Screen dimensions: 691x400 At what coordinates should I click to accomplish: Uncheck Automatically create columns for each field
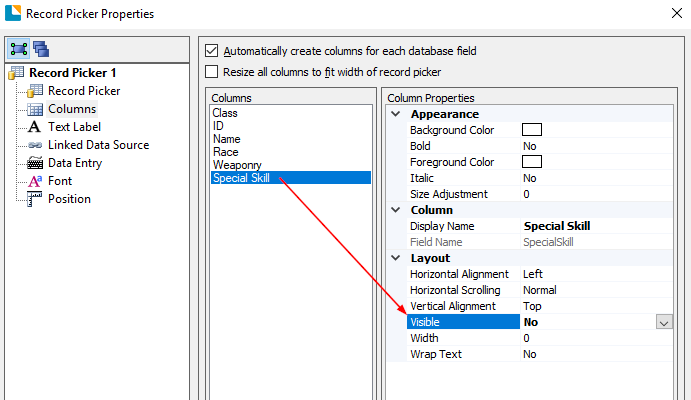212,51
